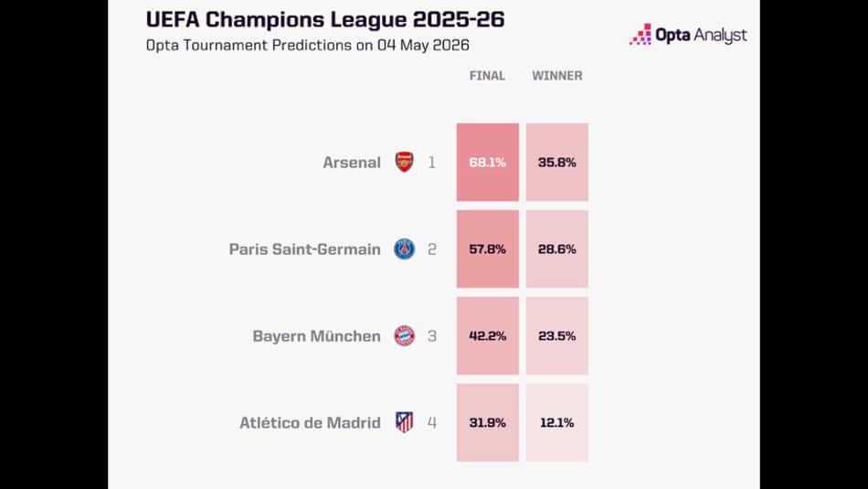The width and height of the screenshot is (868, 489).
Task: Click the Atlético de Madrid club crest
Action: click(404, 422)
